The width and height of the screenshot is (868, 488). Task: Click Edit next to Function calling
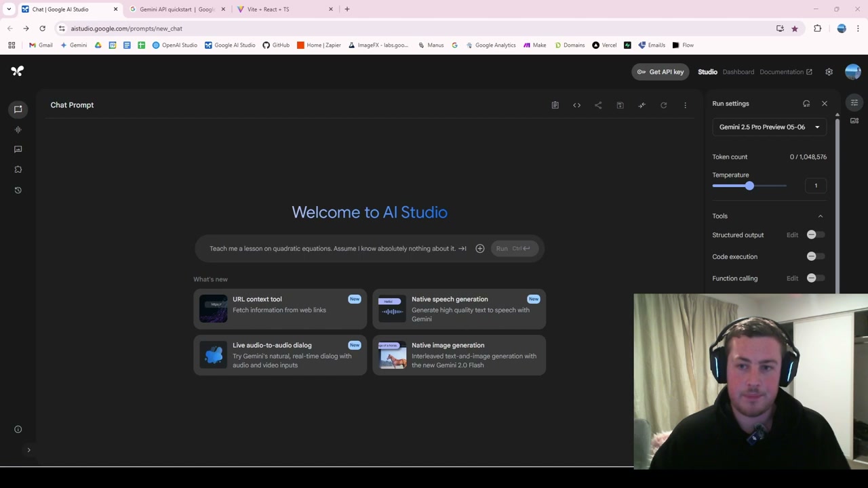point(792,279)
